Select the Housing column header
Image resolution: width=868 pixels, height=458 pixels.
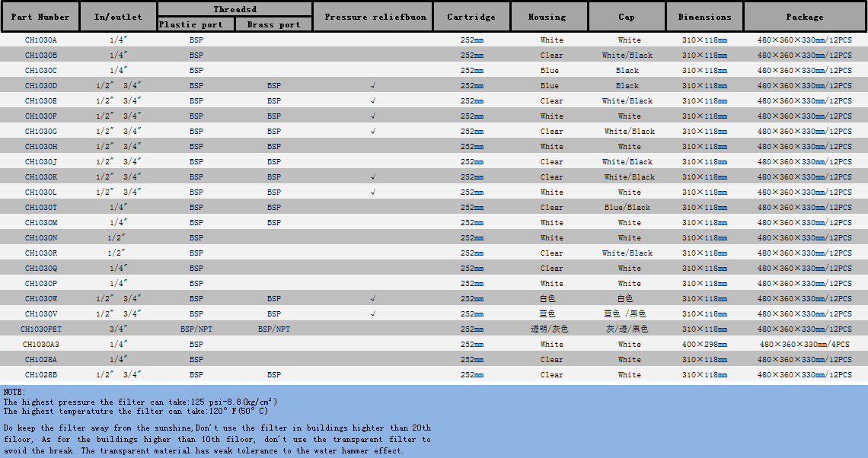click(547, 17)
